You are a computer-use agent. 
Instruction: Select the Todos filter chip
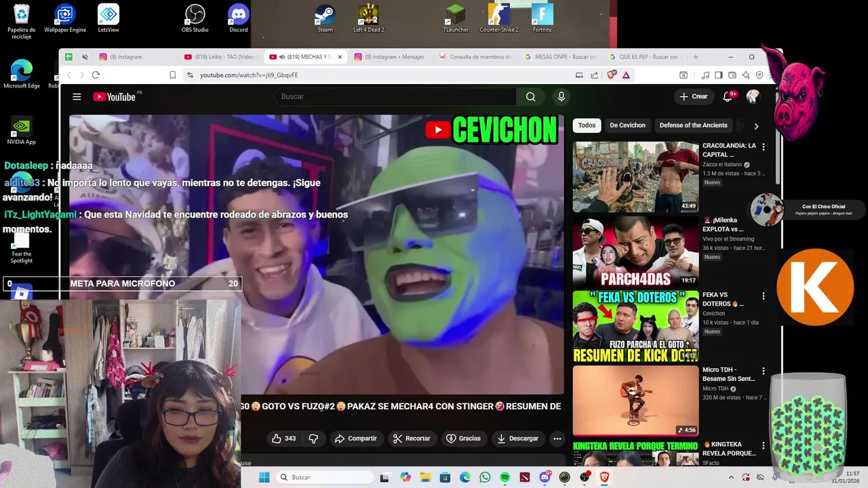587,125
